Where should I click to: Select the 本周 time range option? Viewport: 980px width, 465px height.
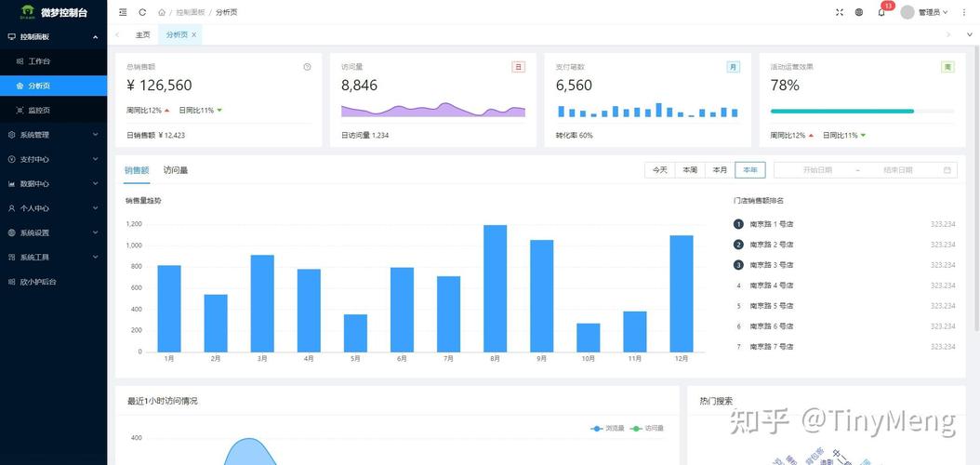pyautogui.click(x=689, y=170)
